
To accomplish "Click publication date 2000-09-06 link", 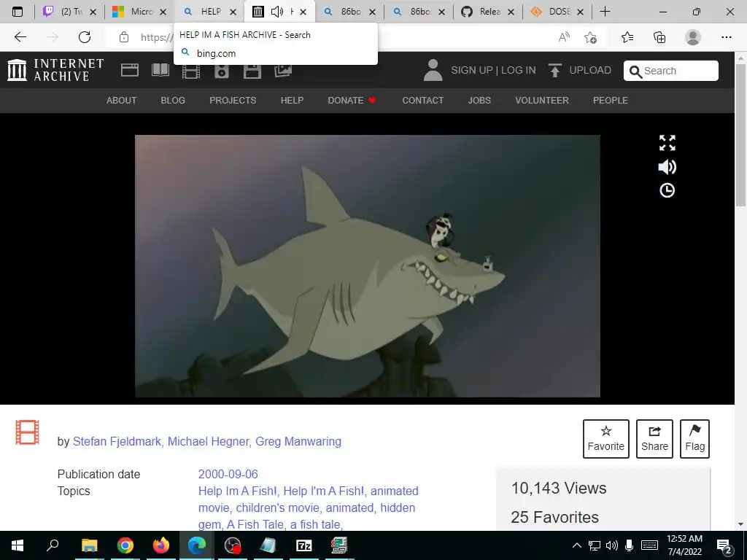I will coord(228,474).
